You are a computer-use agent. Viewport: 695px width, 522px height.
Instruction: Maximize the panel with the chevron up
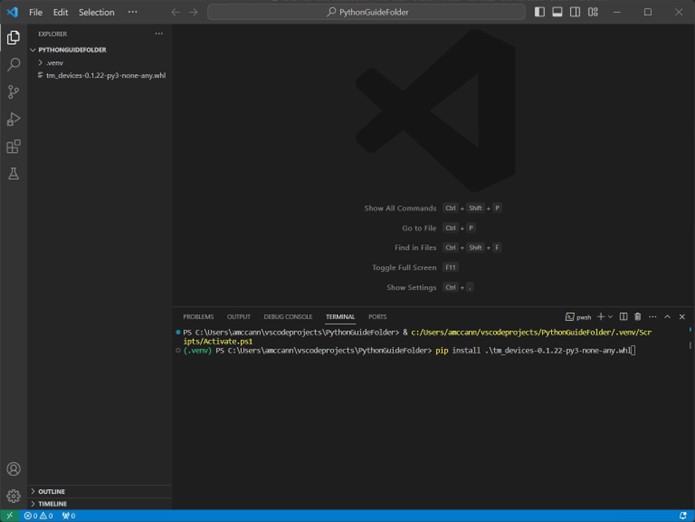point(667,316)
